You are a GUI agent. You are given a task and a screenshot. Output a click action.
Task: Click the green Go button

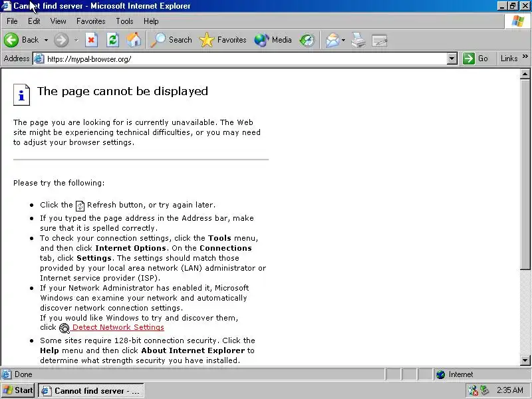point(475,59)
